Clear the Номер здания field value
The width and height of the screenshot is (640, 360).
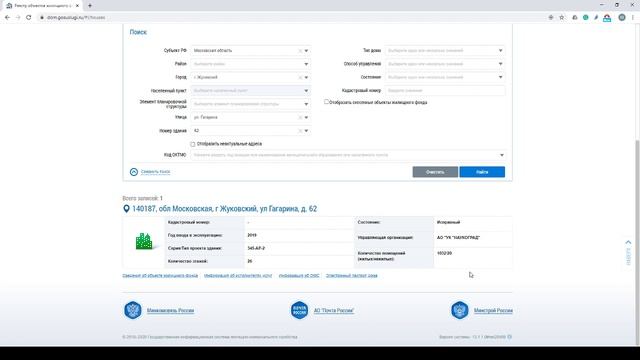(x=300, y=131)
